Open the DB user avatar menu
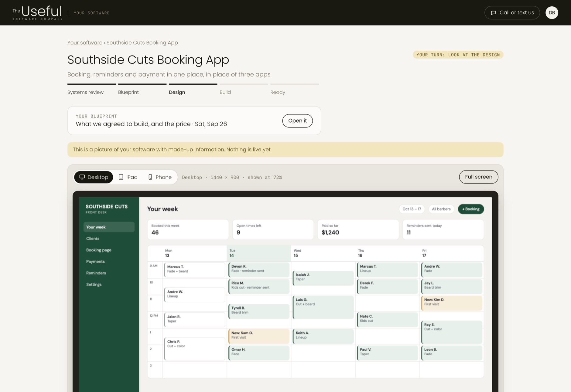Viewport: 571px width, 392px height. 552,13
